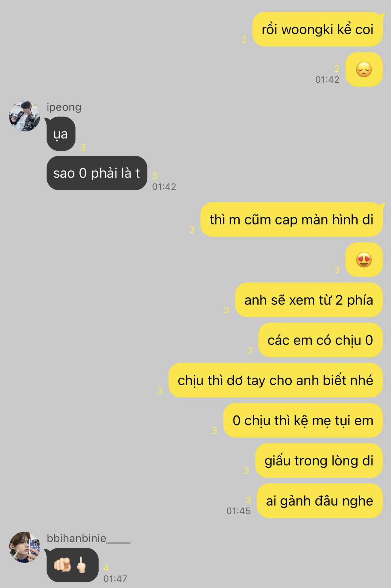Select the 'sao 0 phải là t' message

coord(97,173)
